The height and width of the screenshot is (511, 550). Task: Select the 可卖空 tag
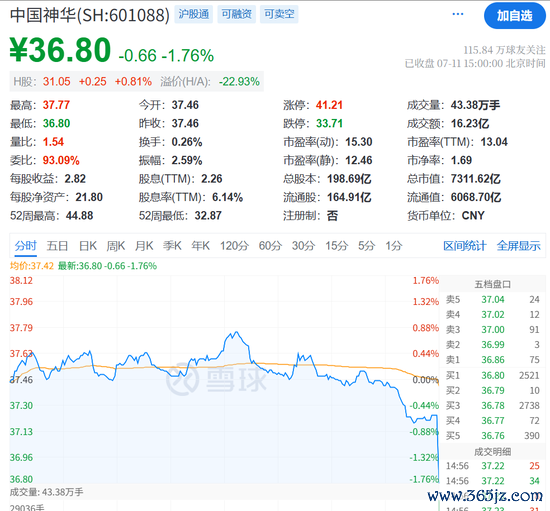(x=279, y=14)
